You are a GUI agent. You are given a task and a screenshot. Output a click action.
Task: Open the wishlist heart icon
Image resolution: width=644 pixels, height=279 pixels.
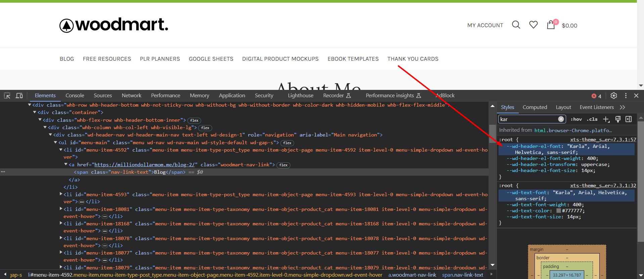(534, 25)
